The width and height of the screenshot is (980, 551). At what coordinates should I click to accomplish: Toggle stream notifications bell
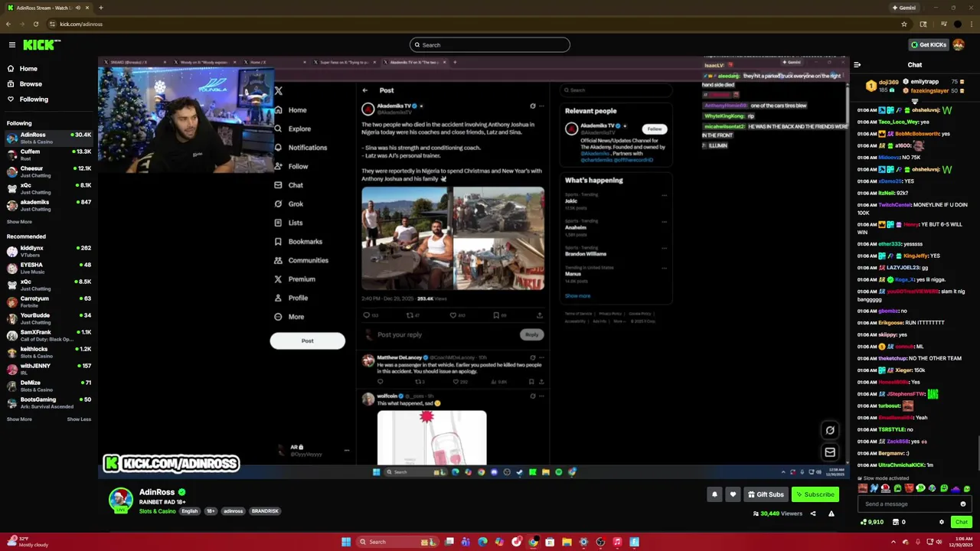714,494
